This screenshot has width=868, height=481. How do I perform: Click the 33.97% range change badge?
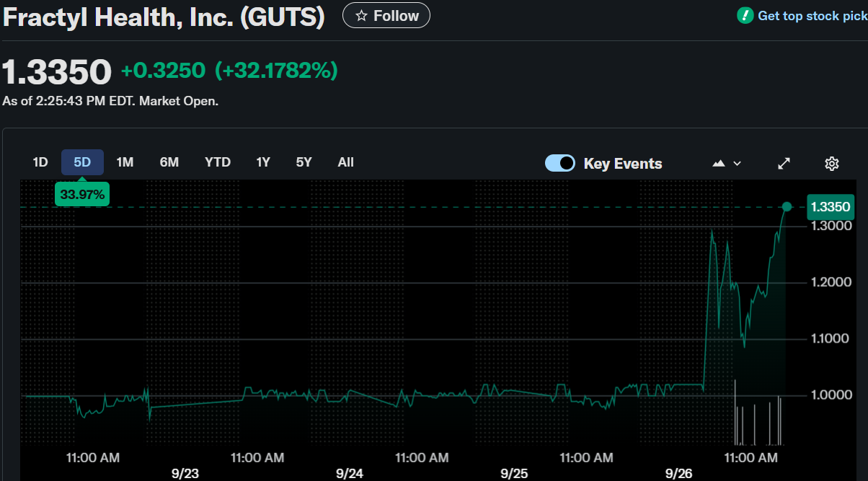[x=82, y=195]
